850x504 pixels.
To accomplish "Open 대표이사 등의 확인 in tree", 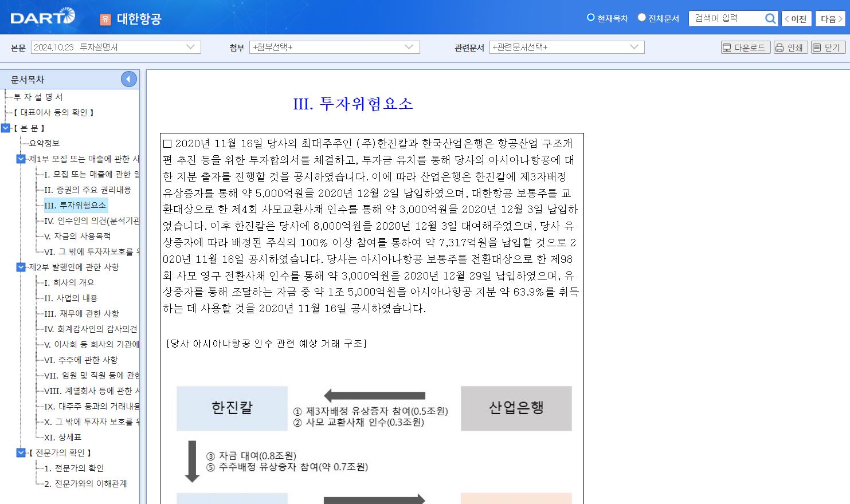I will tap(54, 112).
